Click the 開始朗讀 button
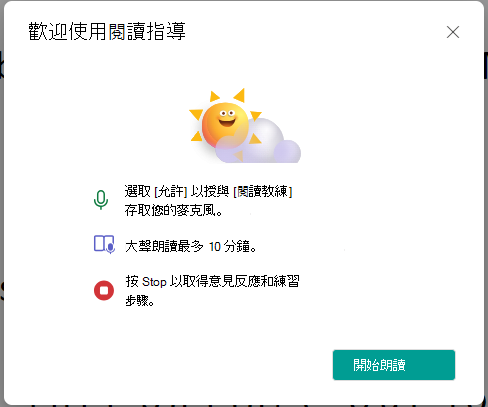The image size is (488, 407). tap(394, 365)
